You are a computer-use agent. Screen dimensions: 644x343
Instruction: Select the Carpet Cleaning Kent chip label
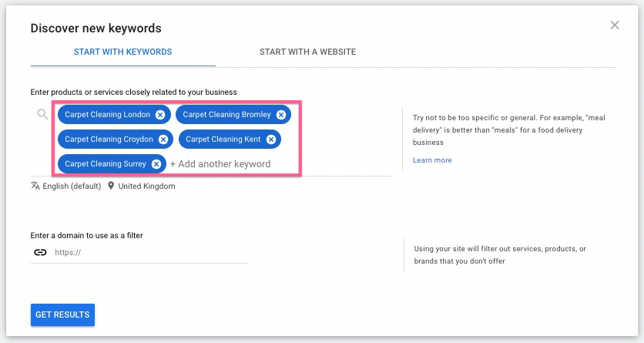pyautogui.click(x=223, y=140)
